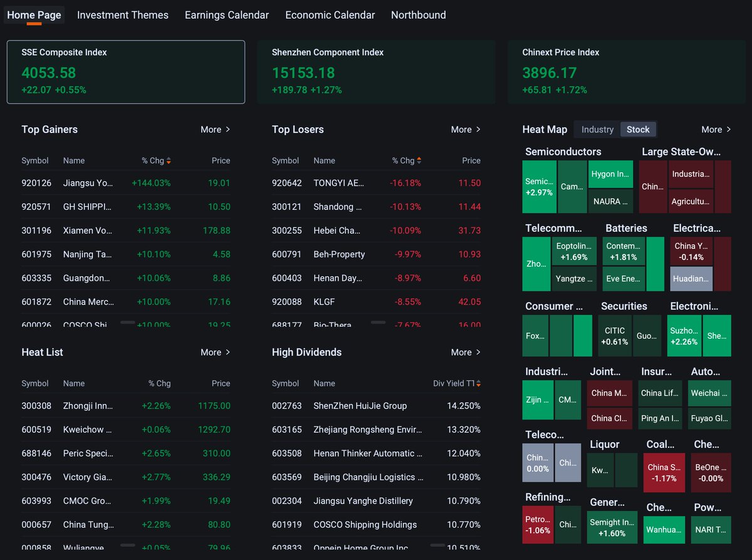
Task: Open Jiangsu Yo... row with +144.03%
Action: (126, 183)
